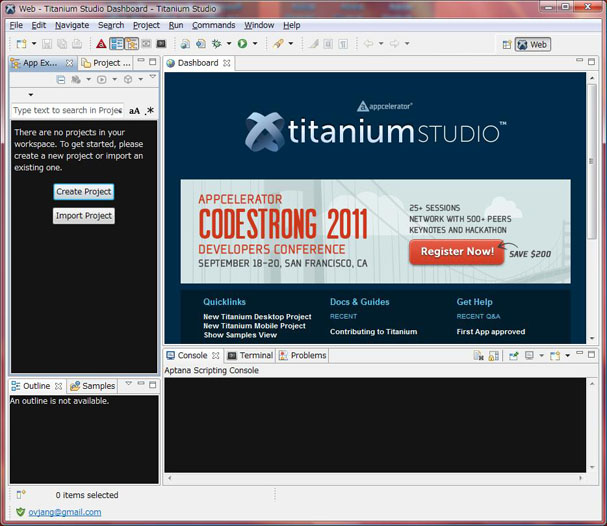Viewport: 607px width, 526px height.
Task: Expand the search flashlight dropdown arrow
Action: [x=291, y=43]
